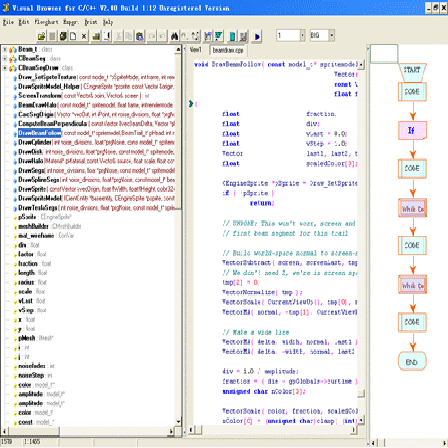Click the line marker arrow beside the opening brace

coord(191,104)
